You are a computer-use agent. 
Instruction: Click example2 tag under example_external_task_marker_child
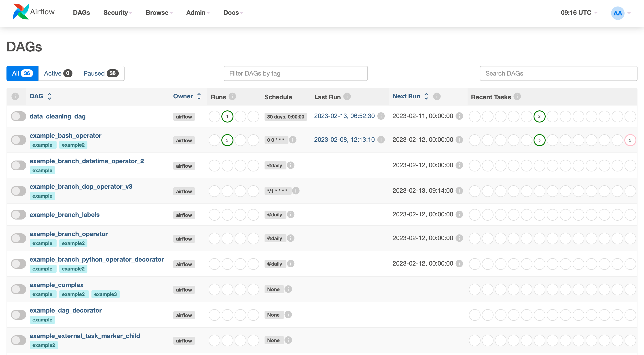pyautogui.click(x=44, y=345)
